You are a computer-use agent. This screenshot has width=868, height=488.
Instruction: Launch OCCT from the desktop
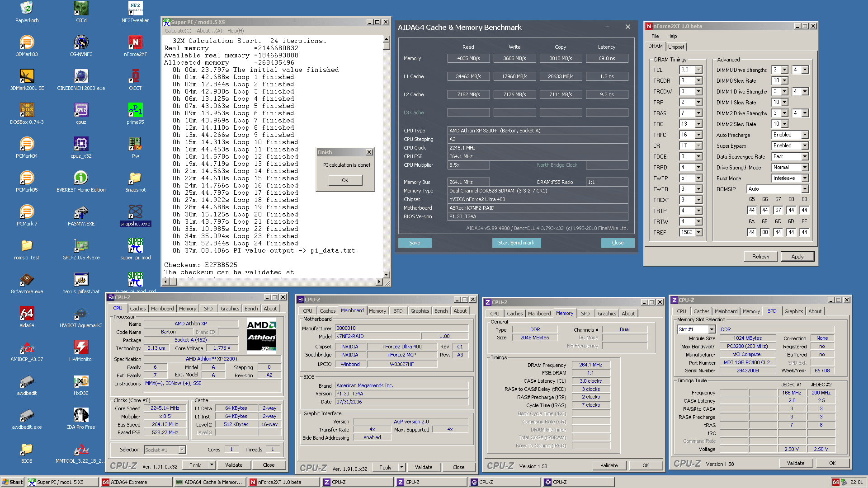coord(135,80)
